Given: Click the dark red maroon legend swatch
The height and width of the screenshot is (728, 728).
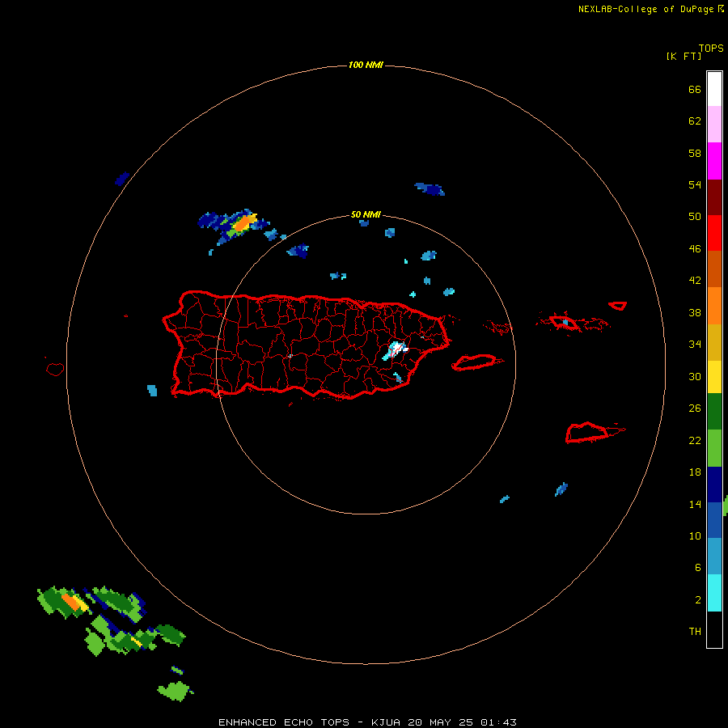Looking at the screenshot, I should pos(714,197).
